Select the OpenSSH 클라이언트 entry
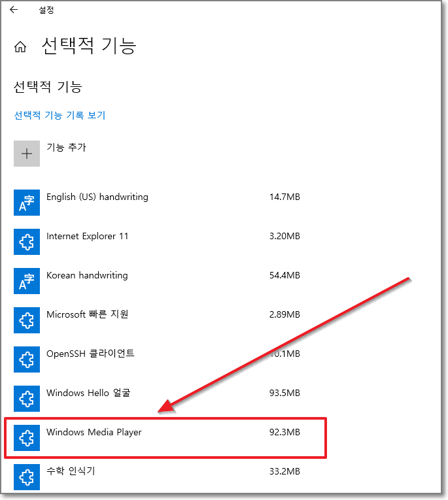448x500 pixels. (90, 354)
